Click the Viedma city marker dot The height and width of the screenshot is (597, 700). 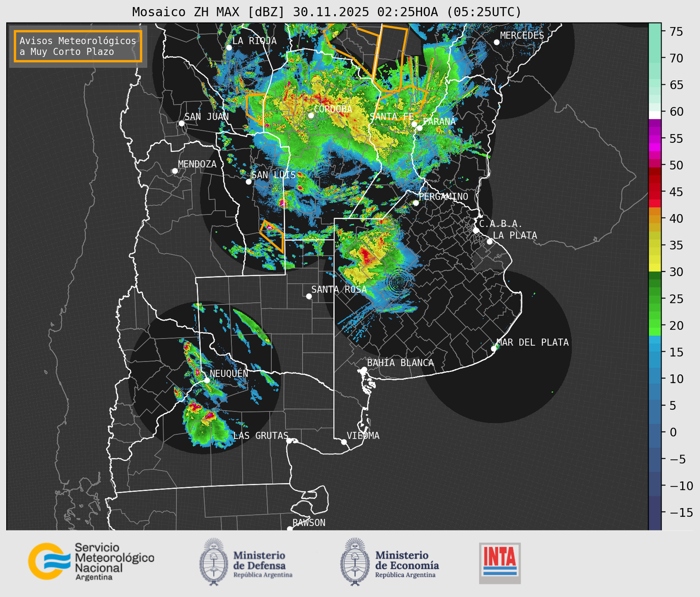coord(344,442)
